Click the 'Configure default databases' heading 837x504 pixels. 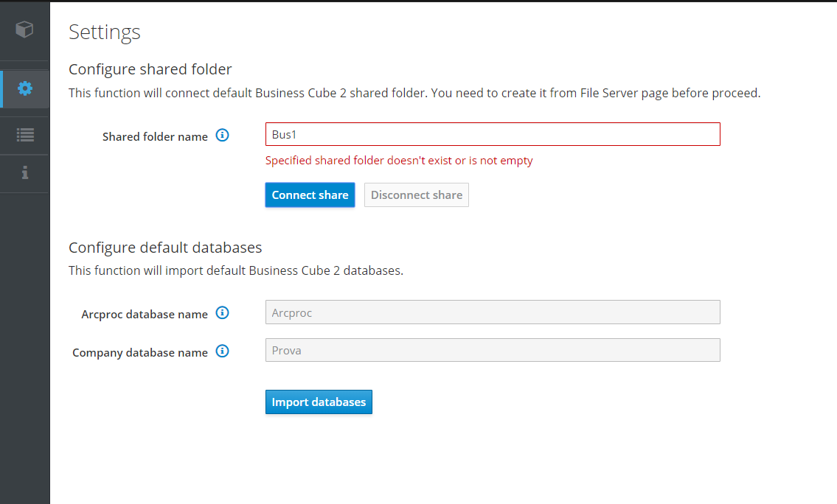[x=165, y=248]
